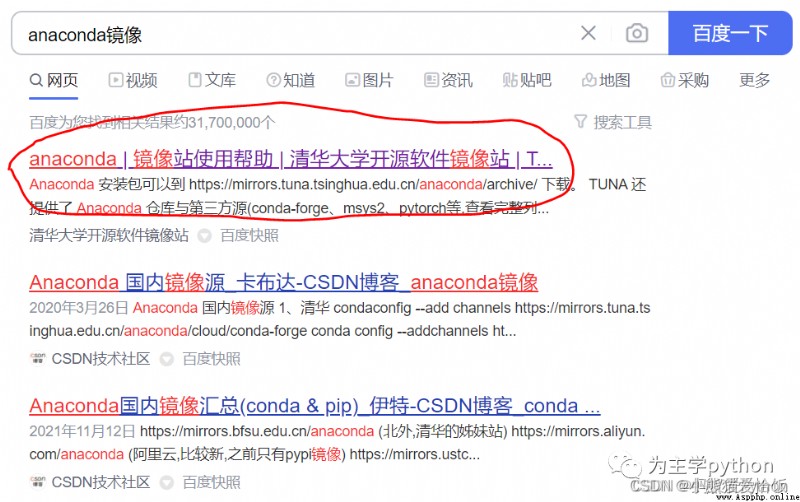The height and width of the screenshot is (502, 800).
Task: Click the 清华大学开源软件镜像站 source link
Action: 109,235
